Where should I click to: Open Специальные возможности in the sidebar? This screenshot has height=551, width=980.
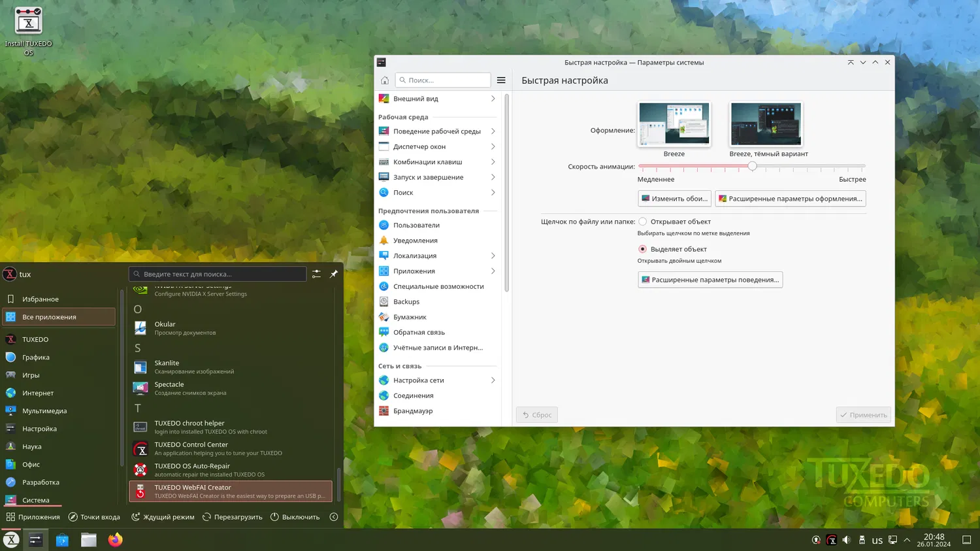(436, 286)
